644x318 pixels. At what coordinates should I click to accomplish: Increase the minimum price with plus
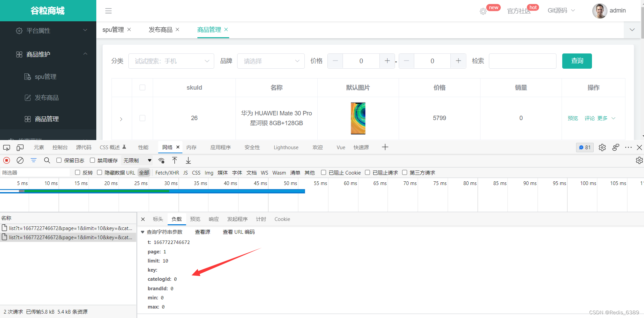pos(387,61)
